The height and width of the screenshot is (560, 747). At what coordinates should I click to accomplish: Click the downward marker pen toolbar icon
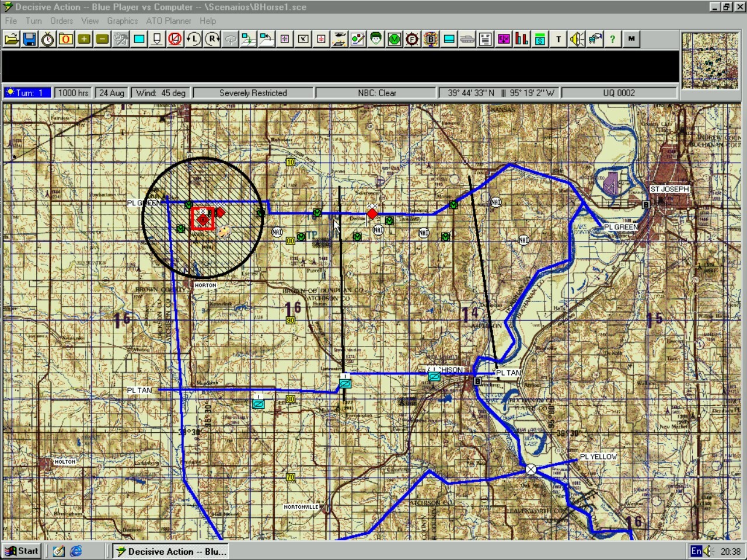157,39
